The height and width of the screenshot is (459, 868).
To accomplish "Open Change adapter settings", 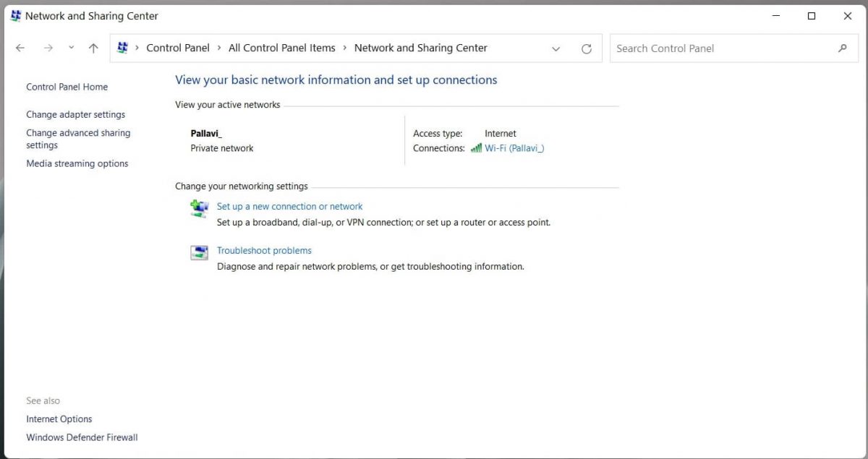I will (x=75, y=114).
